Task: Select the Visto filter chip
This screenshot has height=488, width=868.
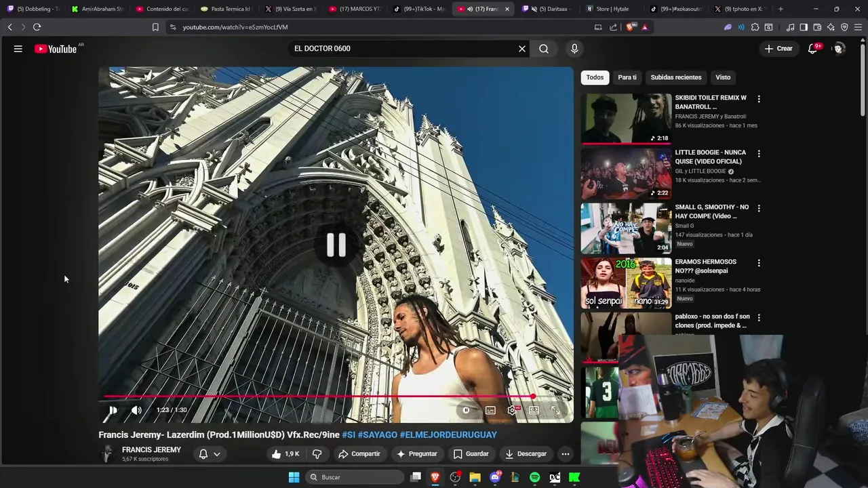Action: coord(723,77)
